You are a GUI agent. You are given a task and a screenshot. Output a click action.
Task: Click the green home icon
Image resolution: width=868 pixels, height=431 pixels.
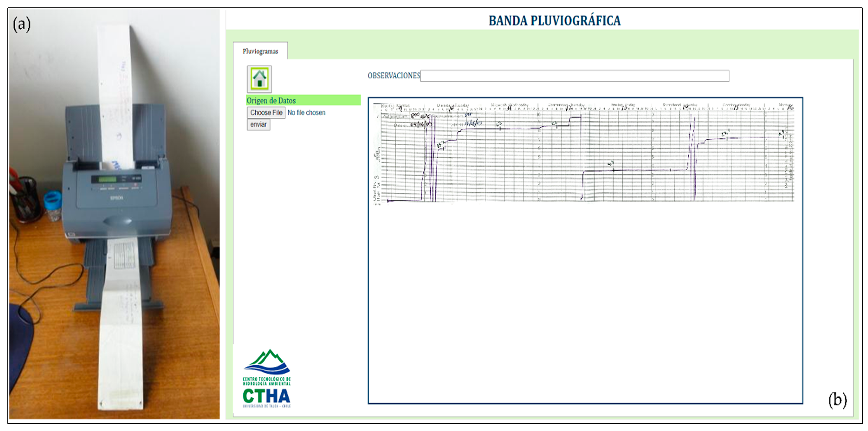259,79
